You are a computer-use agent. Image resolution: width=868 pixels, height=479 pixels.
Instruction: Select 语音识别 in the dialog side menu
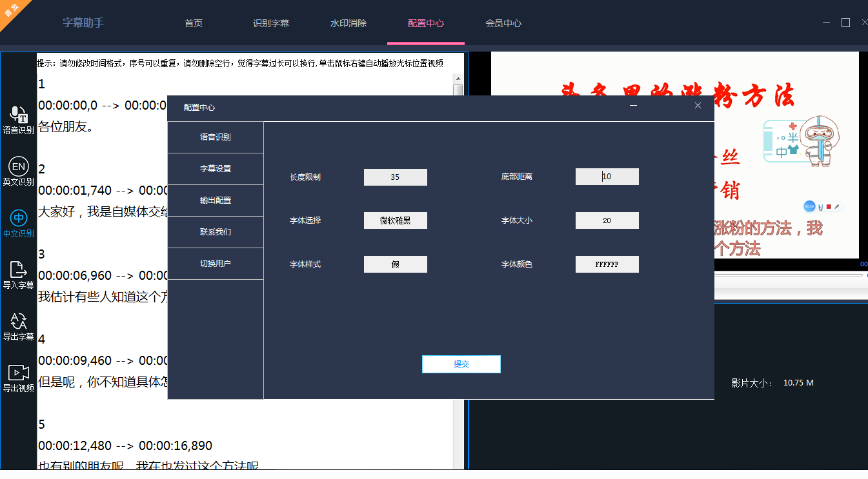(216, 137)
